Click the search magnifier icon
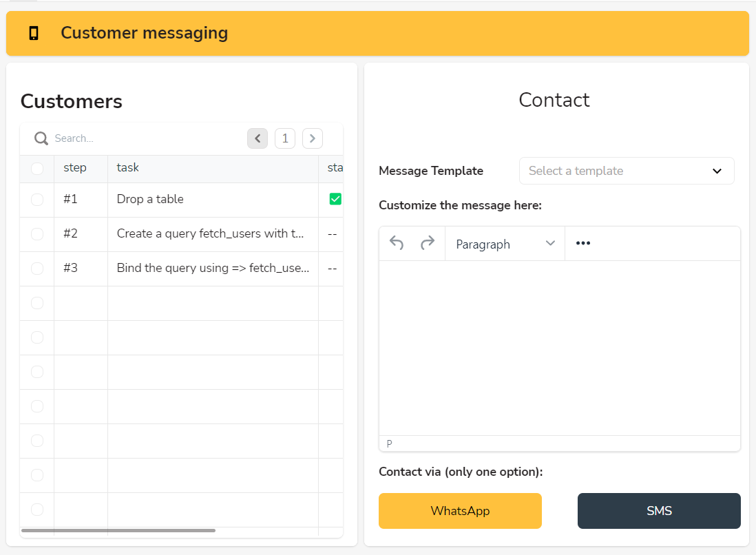Image resolution: width=756 pixels, height=555 pixels. coord(41,138)
